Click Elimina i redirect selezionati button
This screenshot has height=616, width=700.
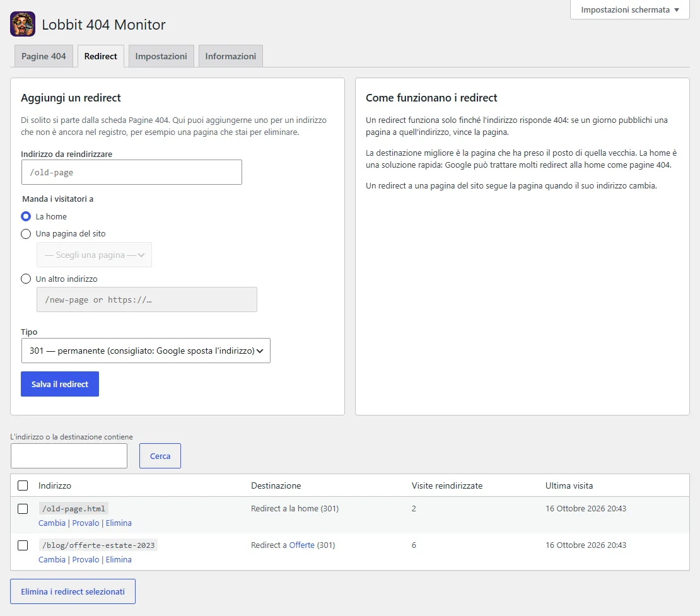click(73, 591)
